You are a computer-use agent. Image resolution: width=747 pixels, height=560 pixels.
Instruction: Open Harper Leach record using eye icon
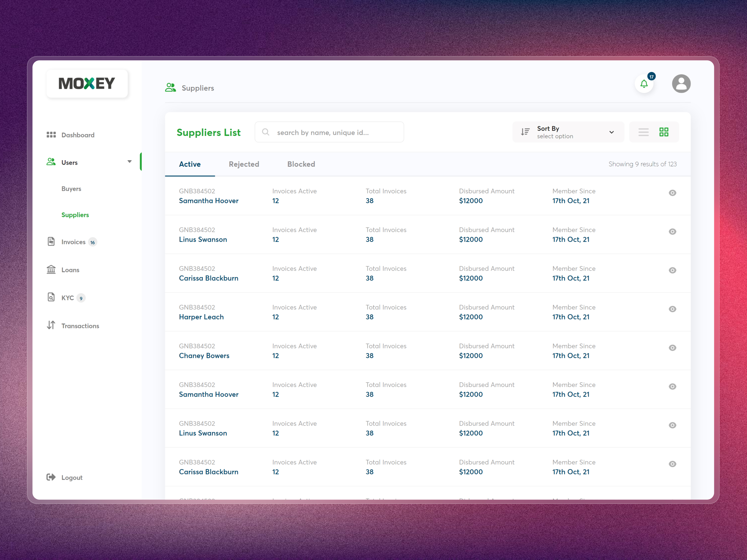[x=672, y=309]
